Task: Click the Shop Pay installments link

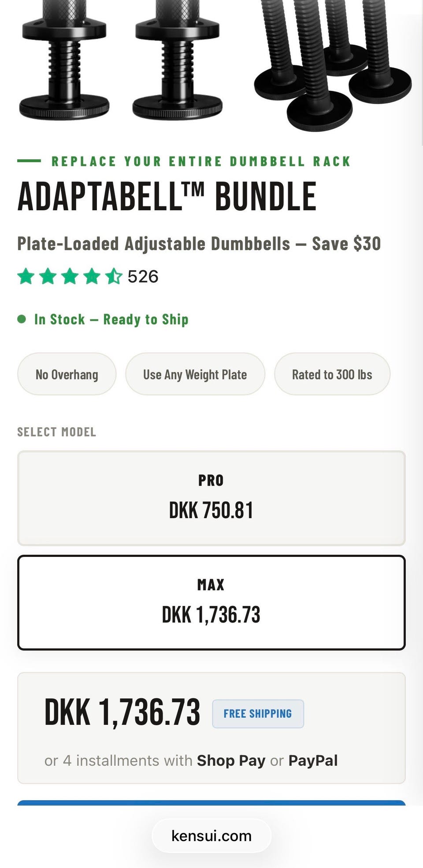Action: coord(231,760)
